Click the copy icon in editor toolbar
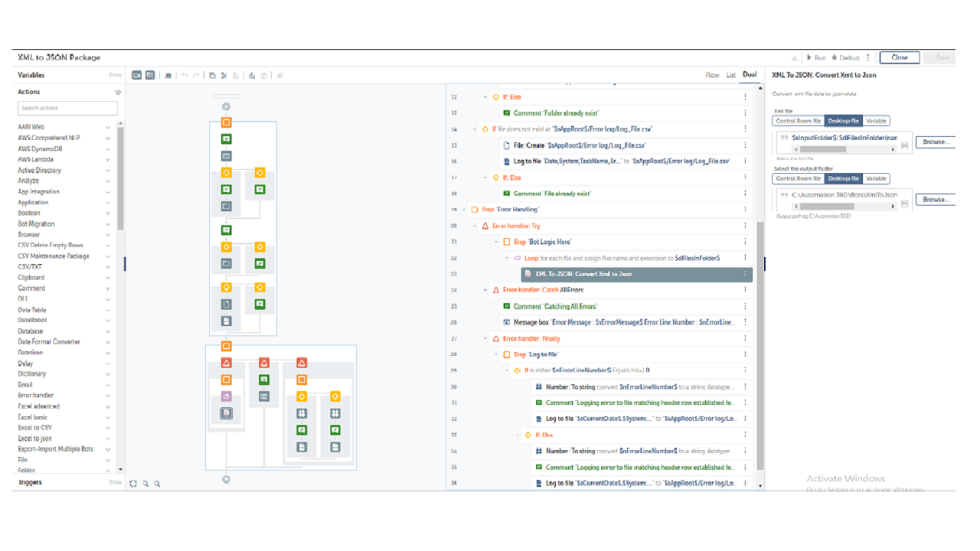980x551 pixels. pos(212,75)
